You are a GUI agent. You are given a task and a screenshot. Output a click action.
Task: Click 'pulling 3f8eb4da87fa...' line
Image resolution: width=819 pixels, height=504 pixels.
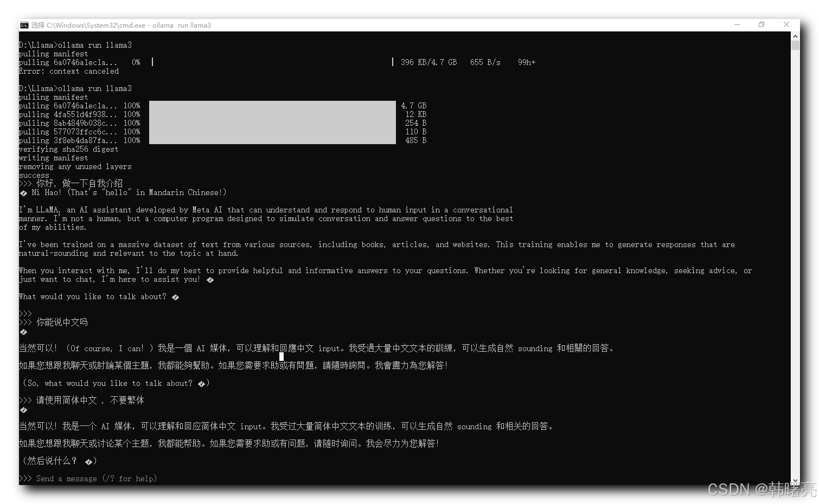pos(80,140)
